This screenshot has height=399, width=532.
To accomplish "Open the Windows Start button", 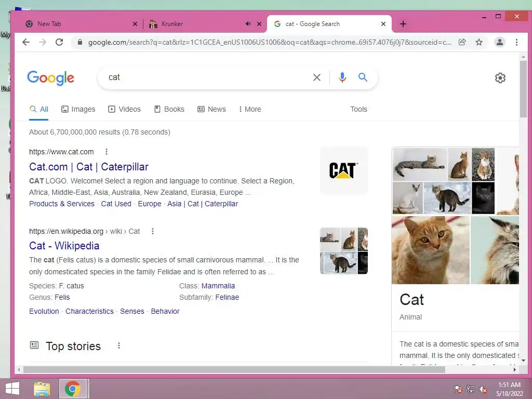I will pos(12,389).
